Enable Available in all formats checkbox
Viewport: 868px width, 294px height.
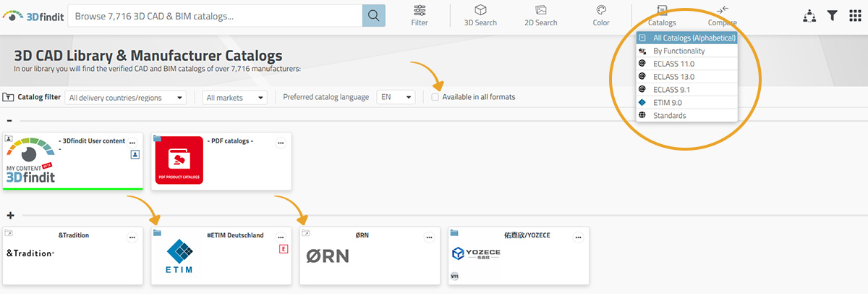coord(435,97)
